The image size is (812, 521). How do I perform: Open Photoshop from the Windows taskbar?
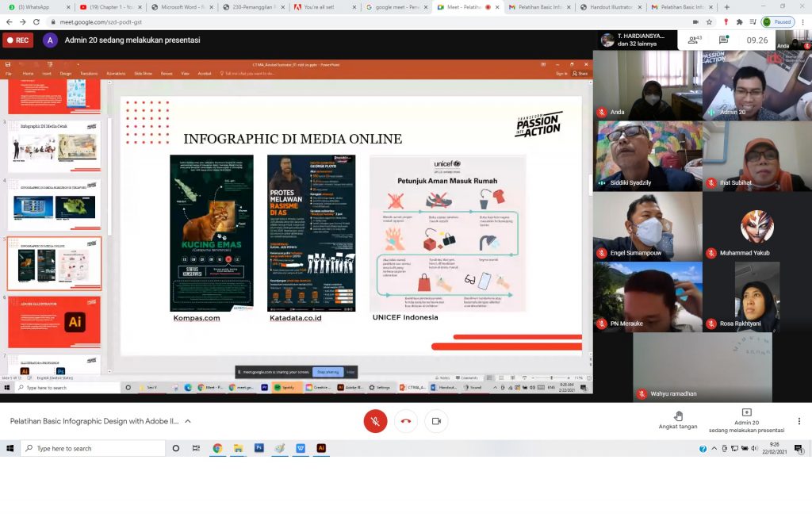point(259,448)
